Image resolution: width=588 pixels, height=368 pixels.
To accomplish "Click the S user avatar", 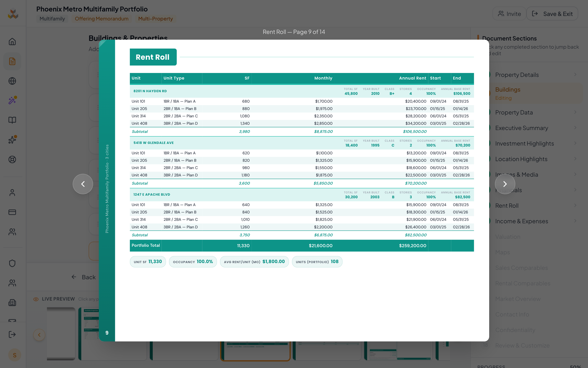I will click(x=14, y=355).
